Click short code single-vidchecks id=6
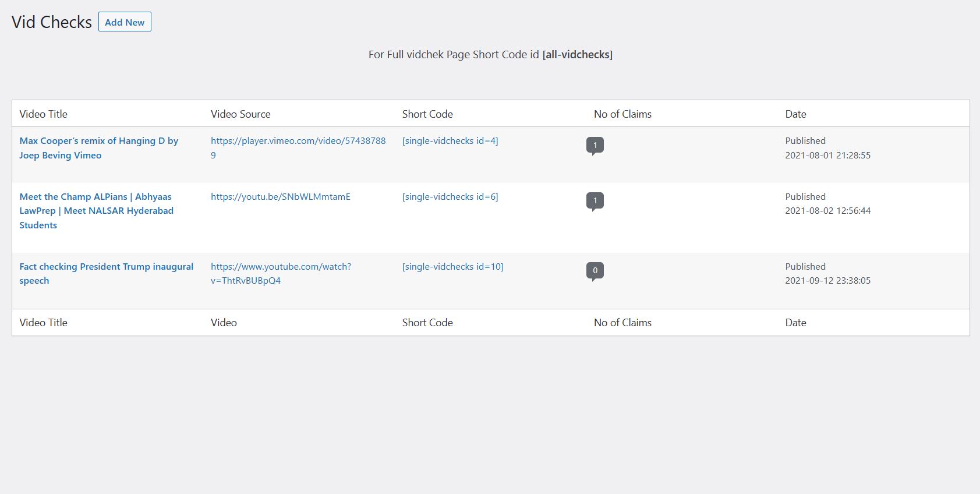This screenshot has height=494, width=980. (x=450, y=197)
